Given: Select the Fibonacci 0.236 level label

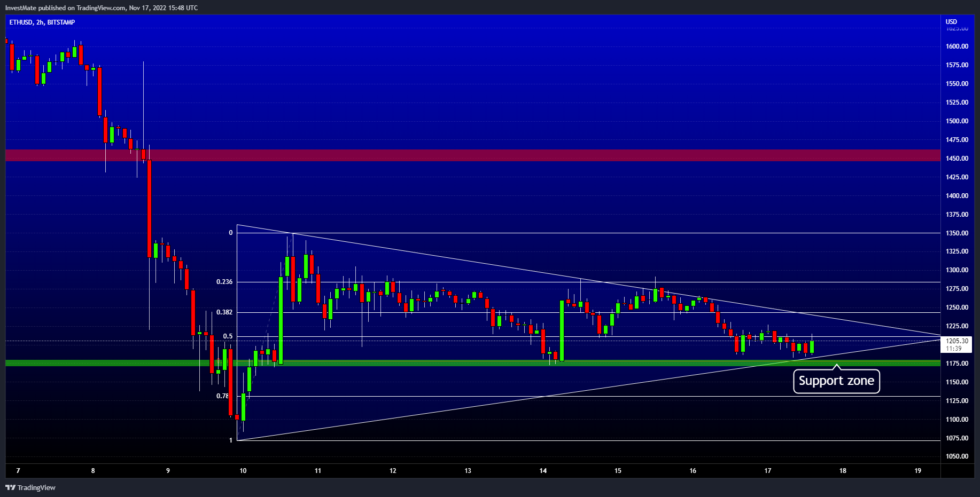Looking at the screenshot, I should click(224, 282).
